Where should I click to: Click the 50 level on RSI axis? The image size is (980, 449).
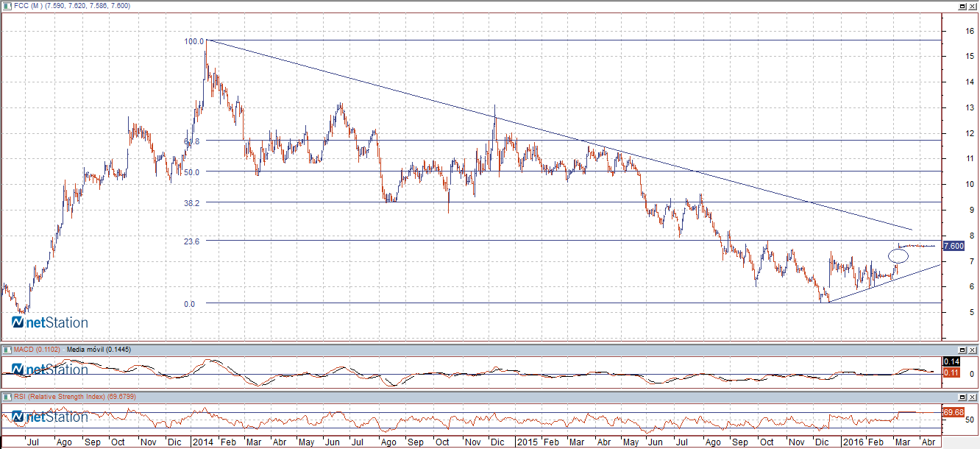(971, 420)
